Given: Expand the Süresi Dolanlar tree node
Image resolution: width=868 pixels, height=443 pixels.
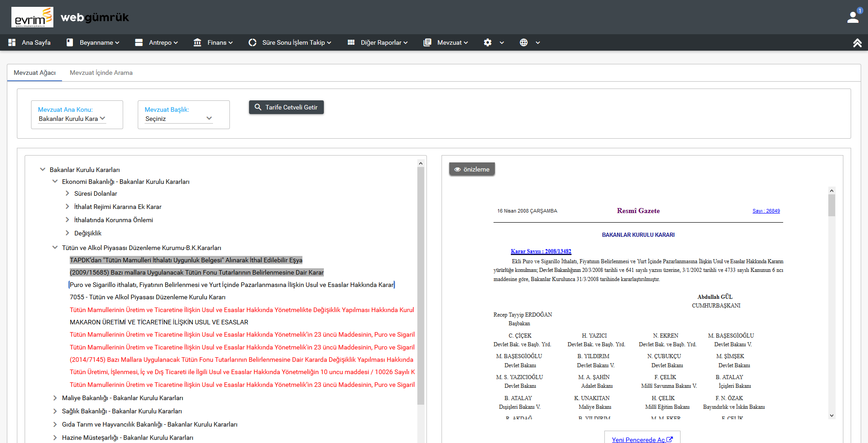Looking at the screenshot, I should tap(68, 193).
